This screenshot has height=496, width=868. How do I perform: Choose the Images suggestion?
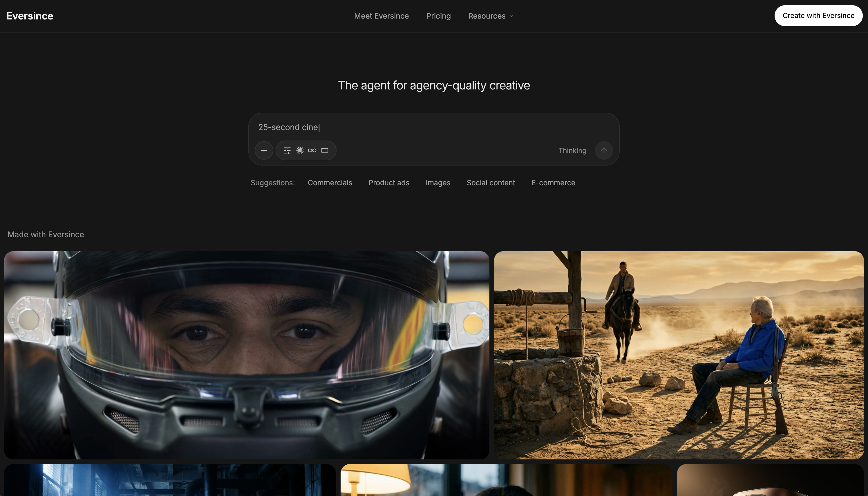coord(437,183)
